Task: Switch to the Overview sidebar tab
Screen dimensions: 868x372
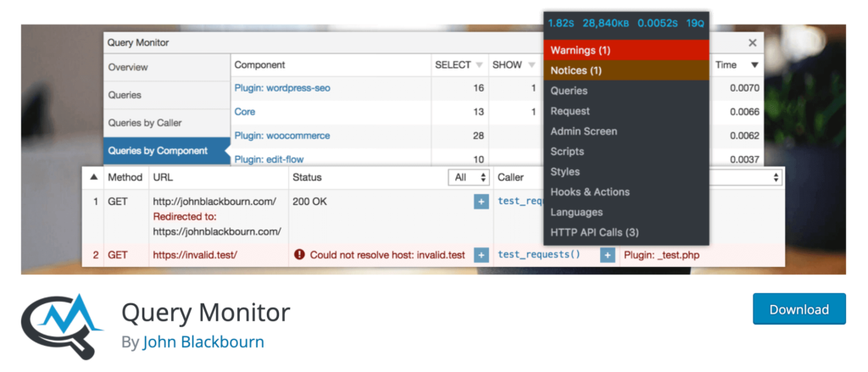Action: (x=167, y=68)
